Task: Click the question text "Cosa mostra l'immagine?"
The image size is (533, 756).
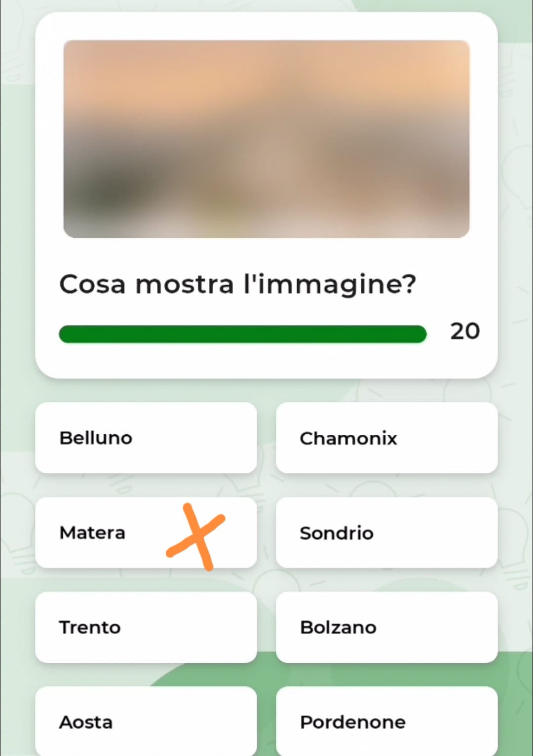Action: click(x=237, y=284)
